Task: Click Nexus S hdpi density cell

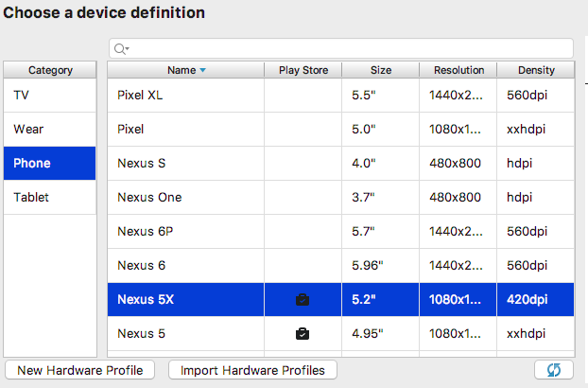Action: pos(536,163)
